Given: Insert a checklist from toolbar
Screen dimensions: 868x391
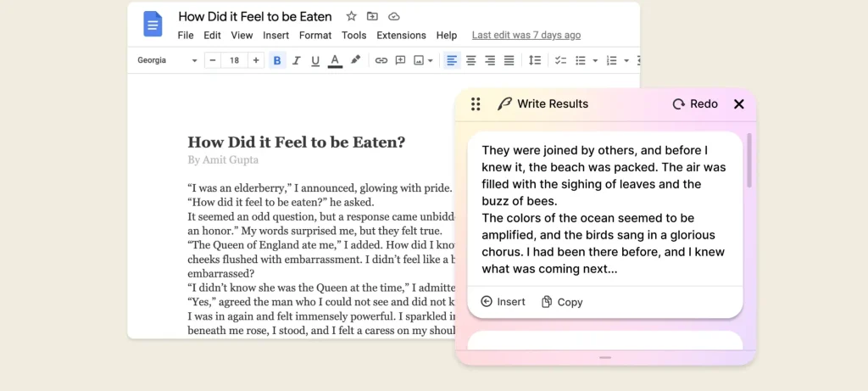Looking at the screenshot, I should pyautogui.click(x=559, y=60).
